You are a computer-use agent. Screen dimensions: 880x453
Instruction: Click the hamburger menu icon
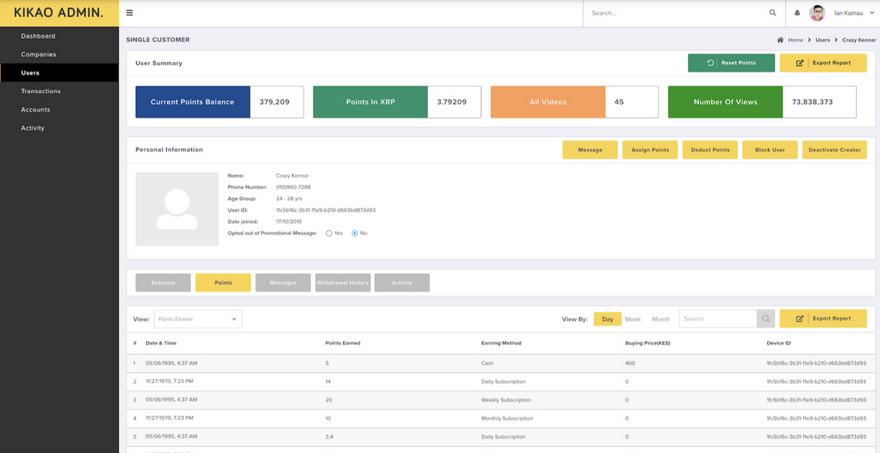click(x=129, y=13)
